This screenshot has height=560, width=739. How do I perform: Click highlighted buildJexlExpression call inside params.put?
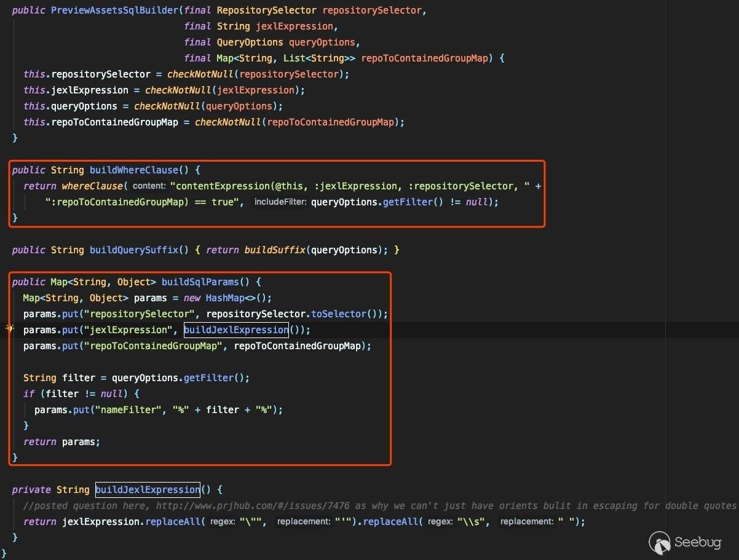tap(236, 329)
